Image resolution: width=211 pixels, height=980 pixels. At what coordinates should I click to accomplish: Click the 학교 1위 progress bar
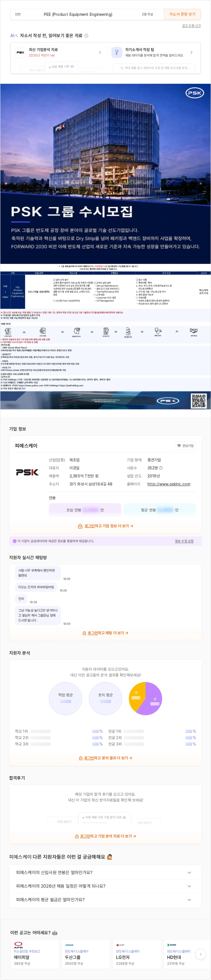tap(40, 731)
